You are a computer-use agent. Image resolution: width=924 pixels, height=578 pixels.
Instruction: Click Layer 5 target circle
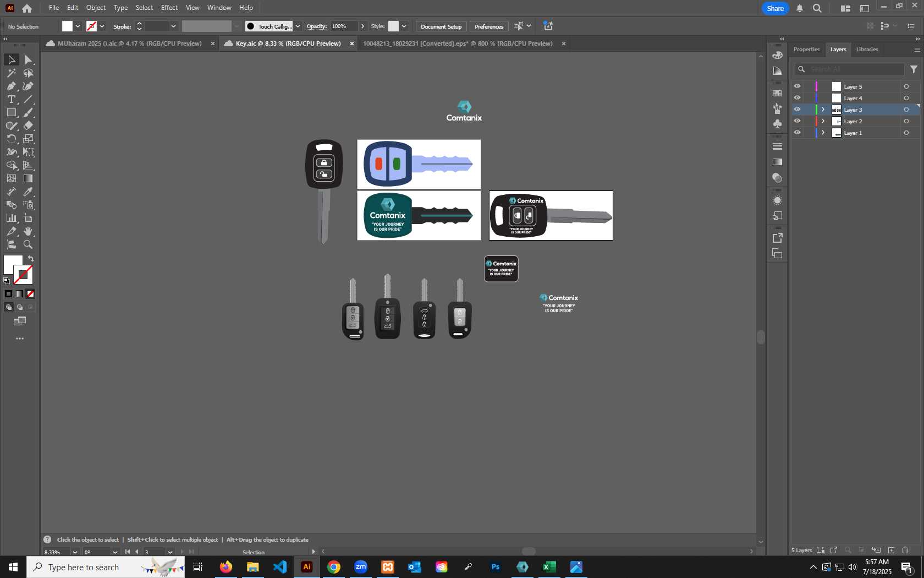(906, 86)
